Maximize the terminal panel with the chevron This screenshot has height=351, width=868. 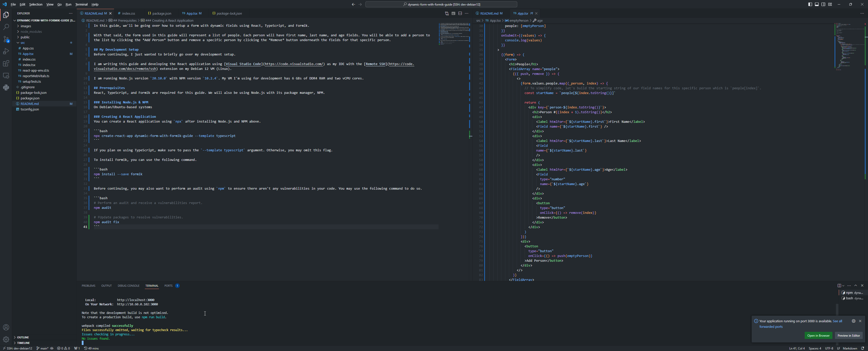coord(856,286)
